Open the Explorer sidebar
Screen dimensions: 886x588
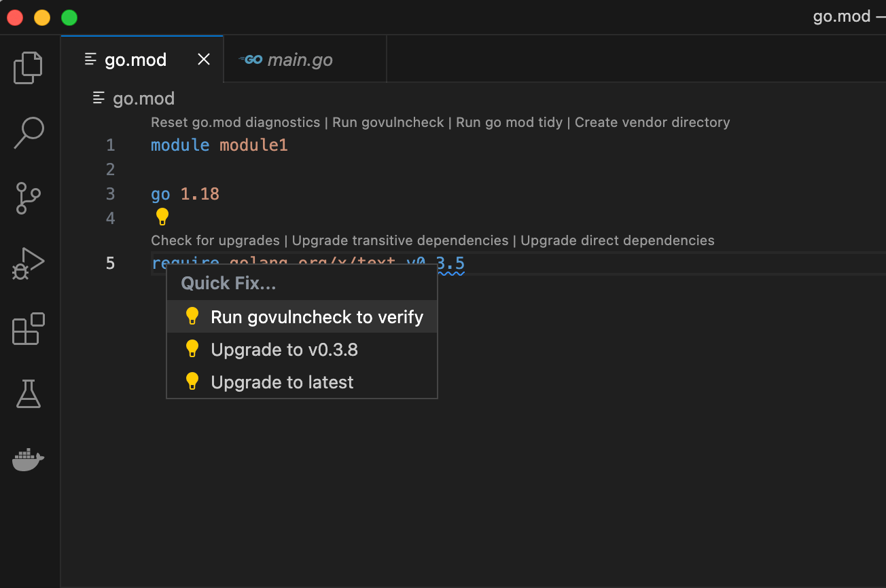pyautogui.click(x=28, y=67)
